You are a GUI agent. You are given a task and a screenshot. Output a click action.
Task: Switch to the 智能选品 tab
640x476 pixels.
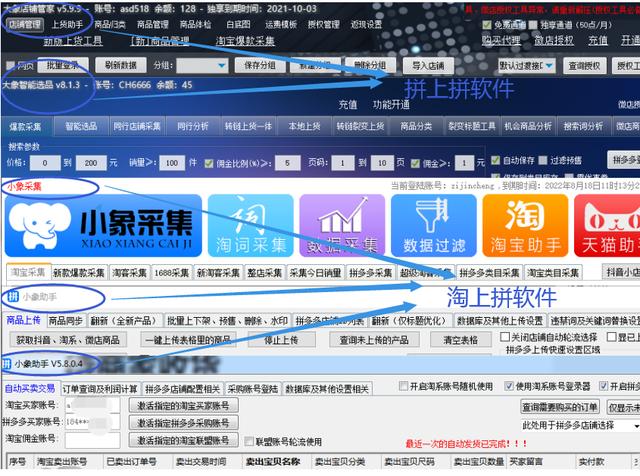[82, 127]
